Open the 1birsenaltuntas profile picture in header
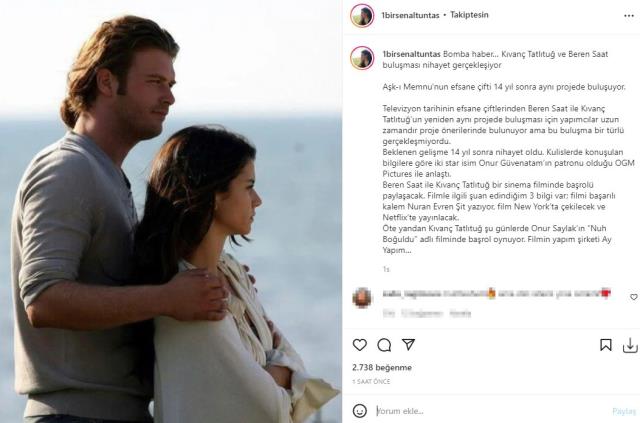Viewport: 640px width, 423px height. (x=362, y=16)
